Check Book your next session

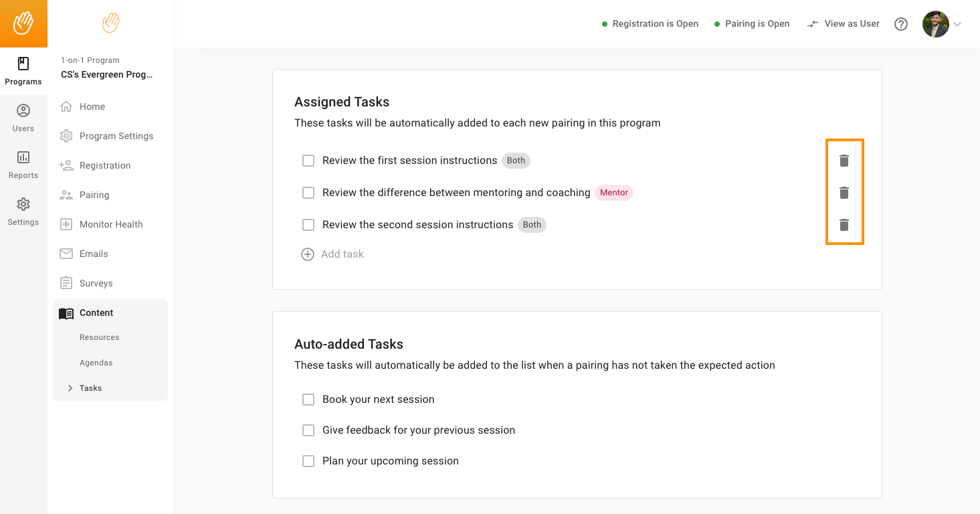pos(308,400)
